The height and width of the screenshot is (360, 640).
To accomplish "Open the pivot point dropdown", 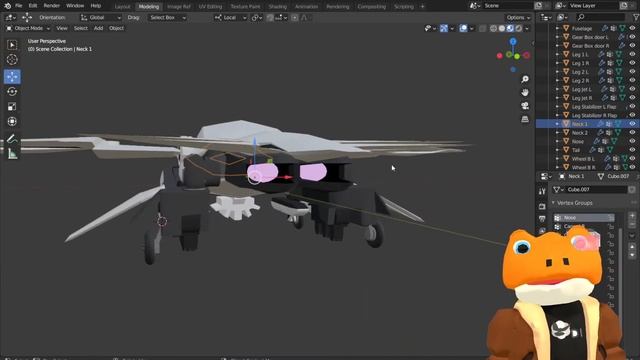I will tap(256, 18).
